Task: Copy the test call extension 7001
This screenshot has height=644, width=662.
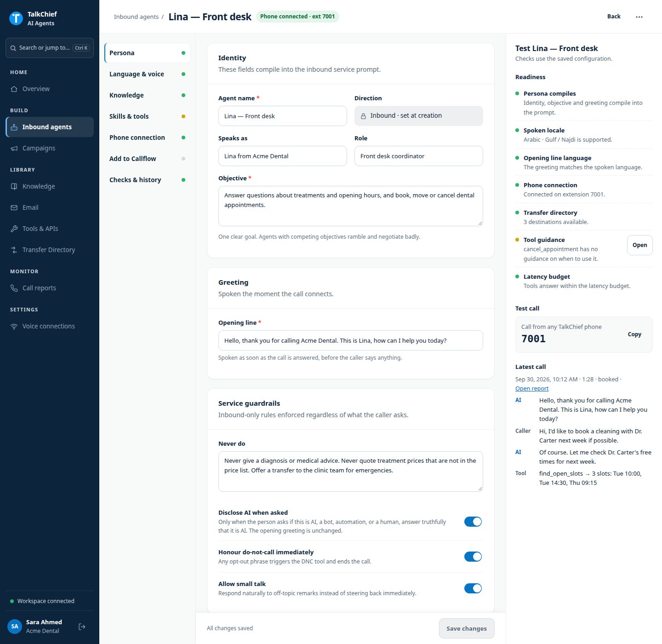Action: pyautogui.click(x=634, y=334)
